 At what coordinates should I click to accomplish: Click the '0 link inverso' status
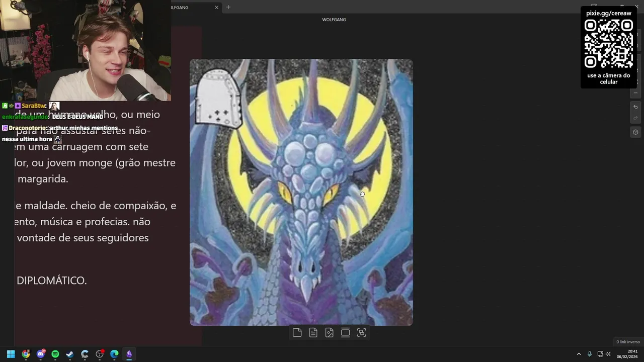tap(628, 342)
